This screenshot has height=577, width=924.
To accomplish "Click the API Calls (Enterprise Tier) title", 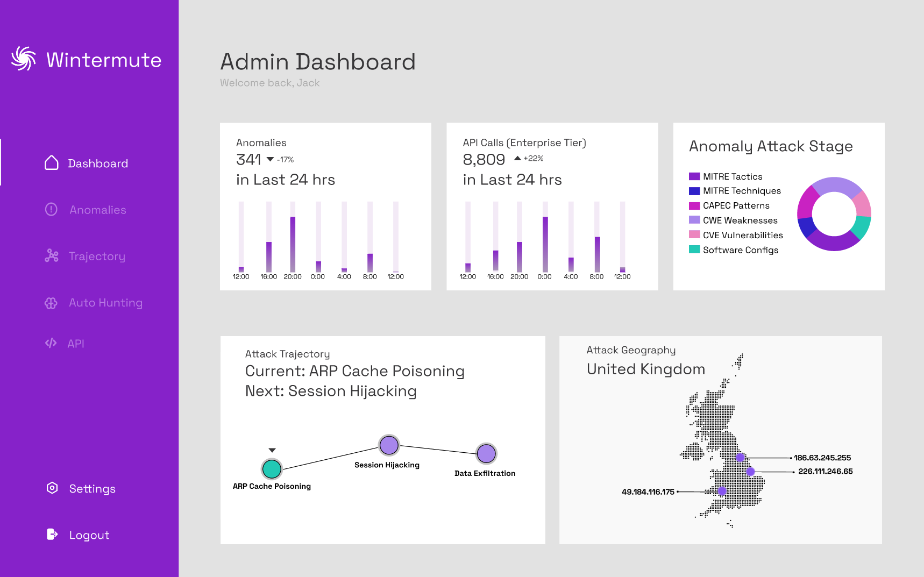I will (x=524, y=143).
